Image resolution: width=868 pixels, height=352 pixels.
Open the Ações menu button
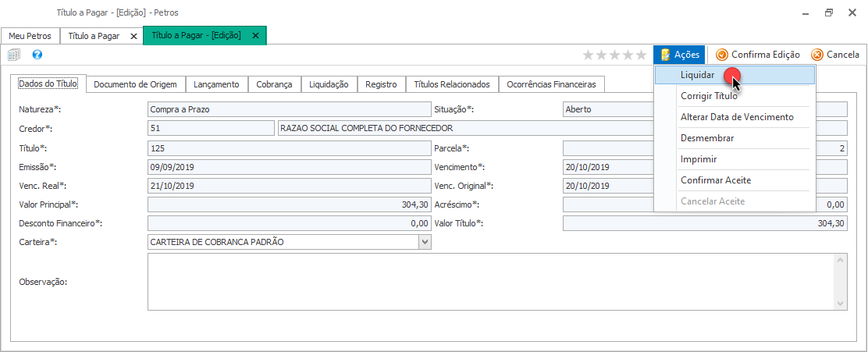coord(679,54)
